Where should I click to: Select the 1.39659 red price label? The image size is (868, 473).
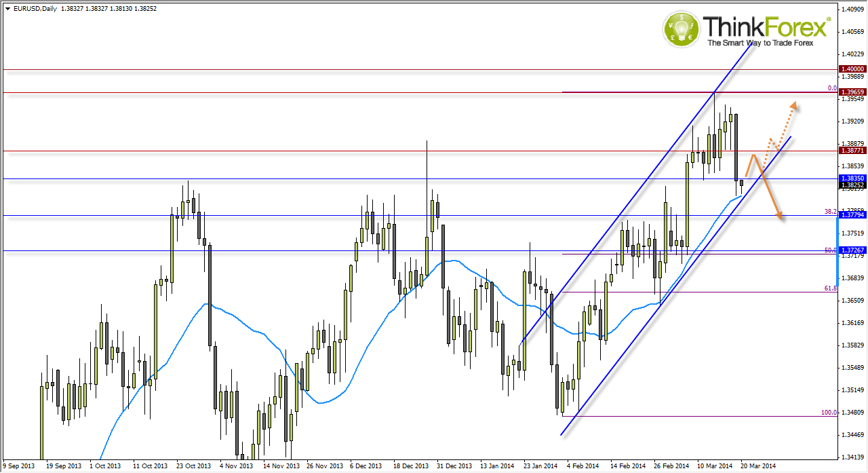pyautogui.click(x=852, y=92)
